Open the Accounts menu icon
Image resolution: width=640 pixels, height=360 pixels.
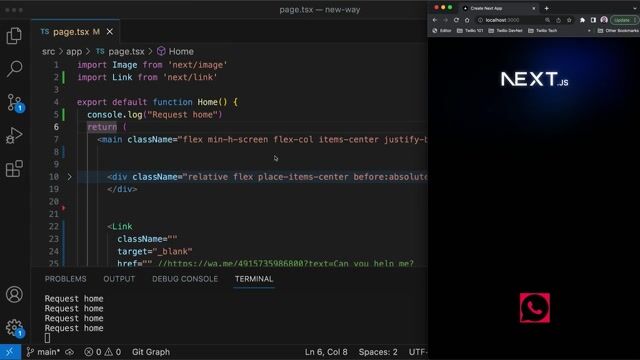(x=14, y=294)
